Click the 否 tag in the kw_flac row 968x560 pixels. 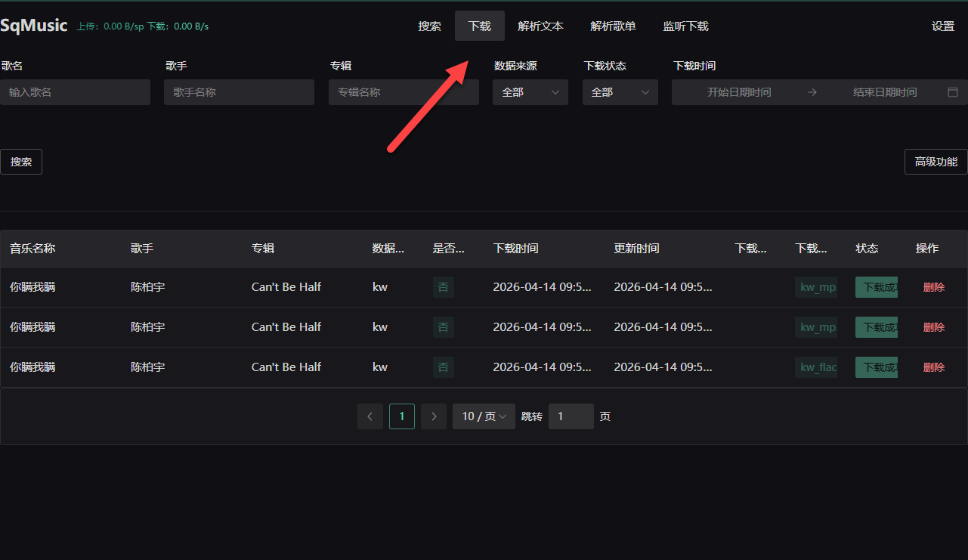(444, 367)
